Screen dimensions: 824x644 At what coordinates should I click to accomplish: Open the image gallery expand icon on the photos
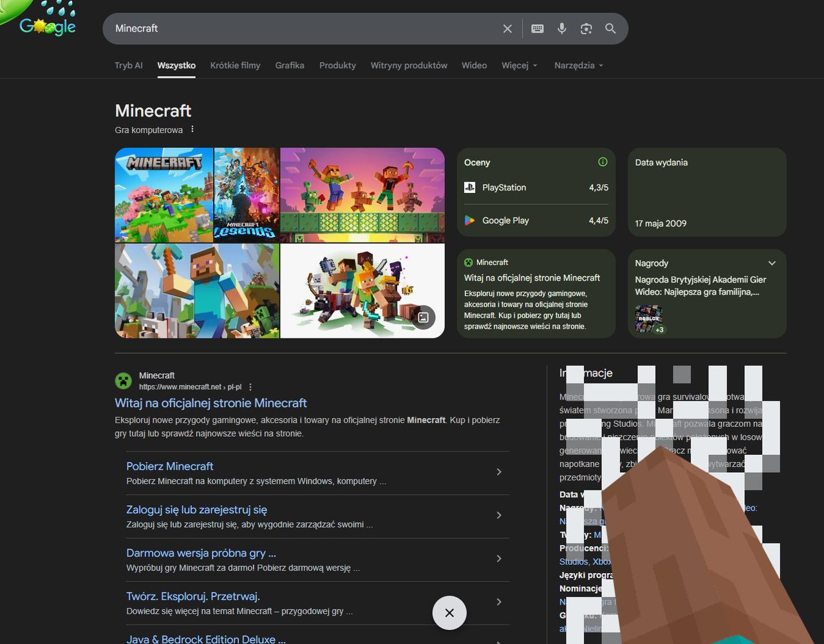click(424, 317)
